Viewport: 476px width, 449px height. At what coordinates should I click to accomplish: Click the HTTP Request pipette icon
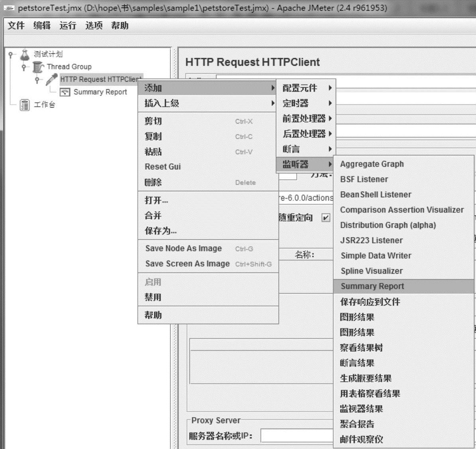51,79
